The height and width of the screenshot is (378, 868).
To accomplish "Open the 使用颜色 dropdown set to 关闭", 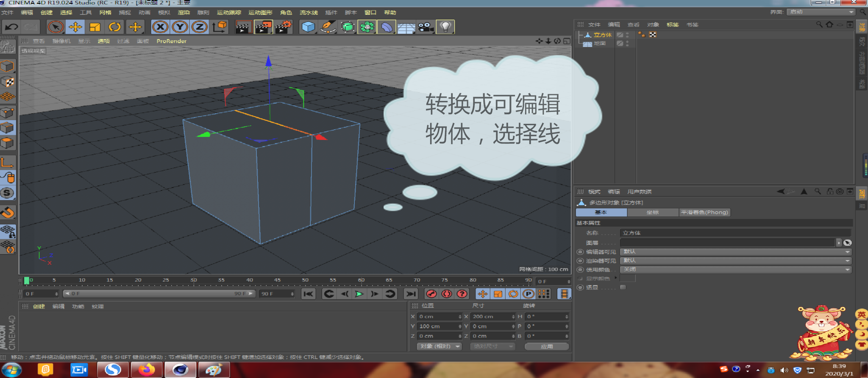I will [x=736, y=269].
